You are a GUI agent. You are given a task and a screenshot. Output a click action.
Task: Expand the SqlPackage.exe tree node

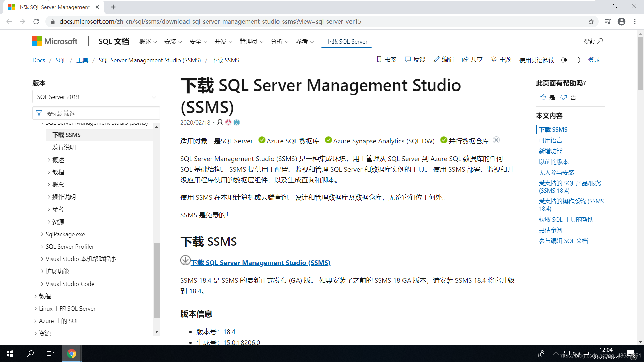click(x=42, y=234)
